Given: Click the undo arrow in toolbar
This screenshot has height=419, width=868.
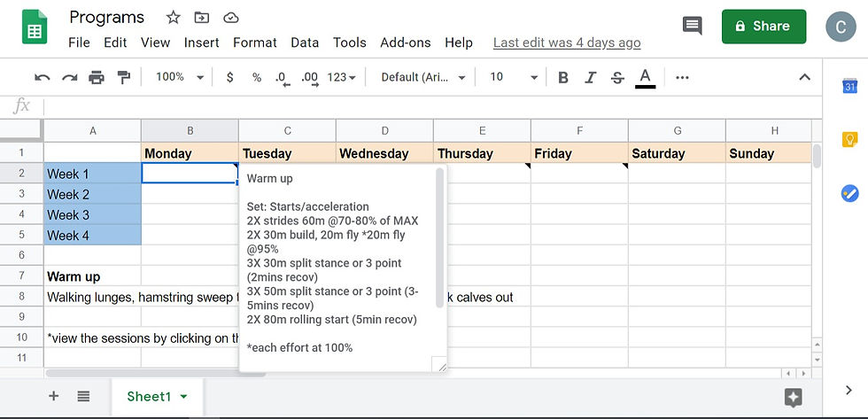Looking at the screenshot, I should pos(43,77).
